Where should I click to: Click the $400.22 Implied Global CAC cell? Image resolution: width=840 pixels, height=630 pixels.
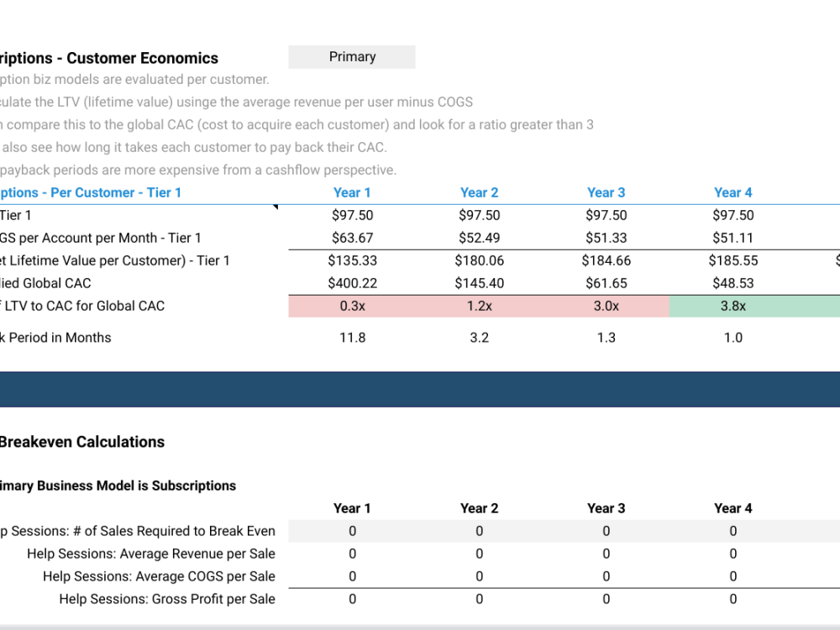click(352, 283)
